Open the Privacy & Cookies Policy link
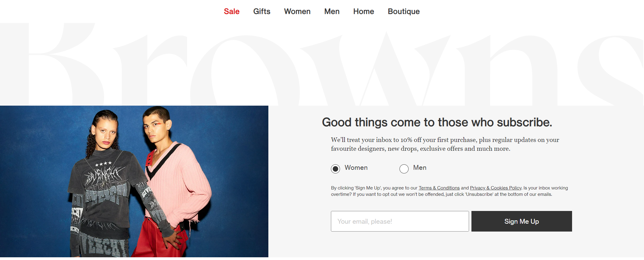Image resolution: width=644 pixels, height=260 pixels. (x=495, y=188)
